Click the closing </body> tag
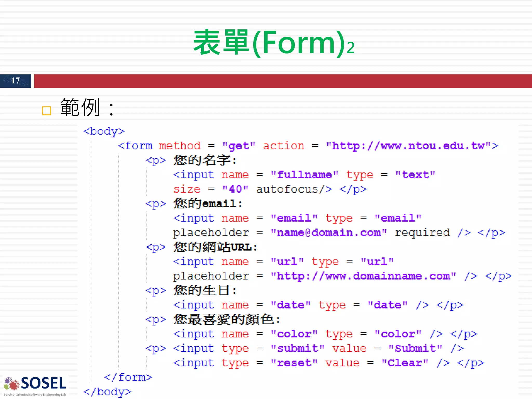 tap(107, 392)
